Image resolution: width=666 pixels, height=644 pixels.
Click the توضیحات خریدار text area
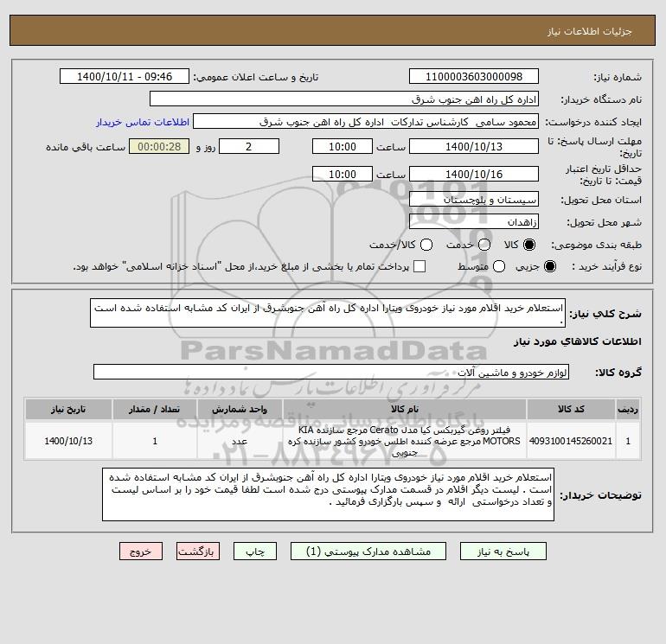(328, 494)
